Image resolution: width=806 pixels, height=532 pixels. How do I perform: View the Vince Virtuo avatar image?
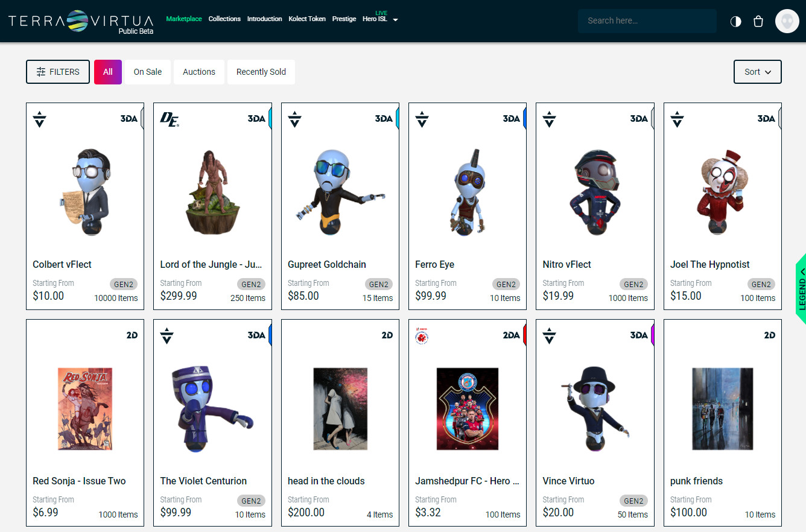point(595,408)
